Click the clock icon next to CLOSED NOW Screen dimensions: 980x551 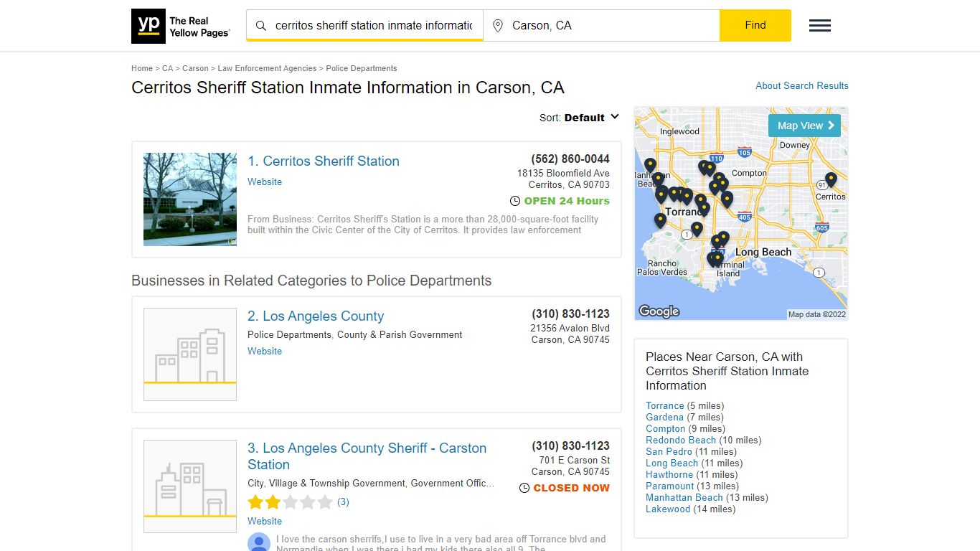(524, 488)
